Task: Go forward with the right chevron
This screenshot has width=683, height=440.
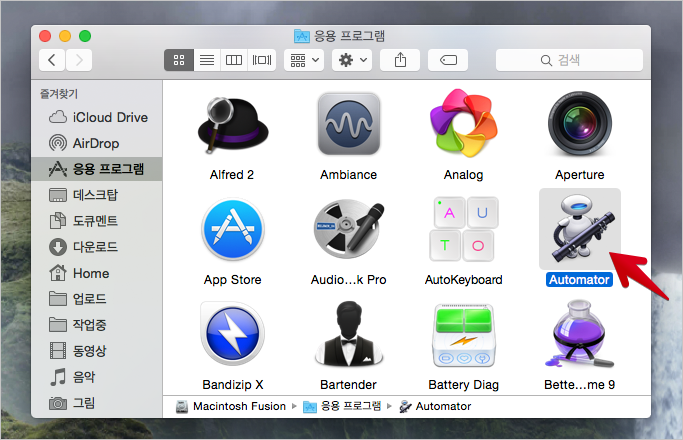Action: (79, 60)
